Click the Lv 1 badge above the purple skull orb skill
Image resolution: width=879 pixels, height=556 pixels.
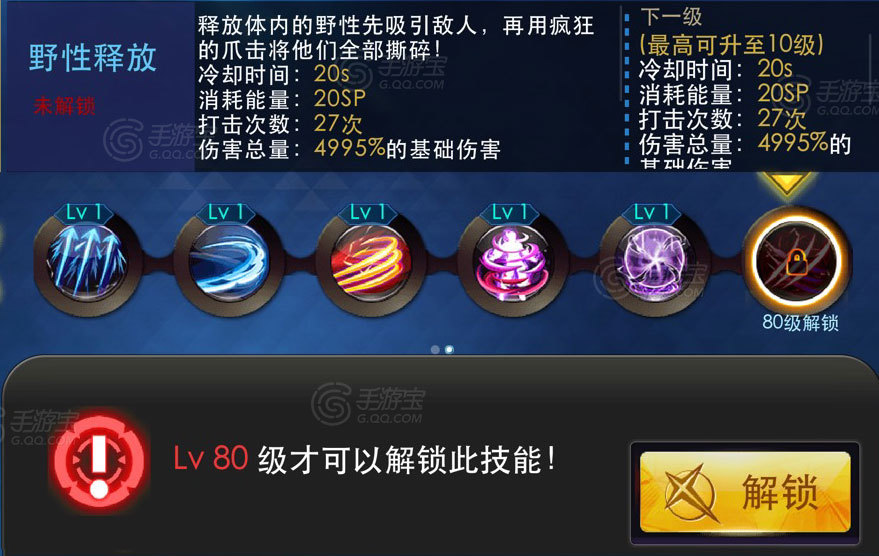652,213
